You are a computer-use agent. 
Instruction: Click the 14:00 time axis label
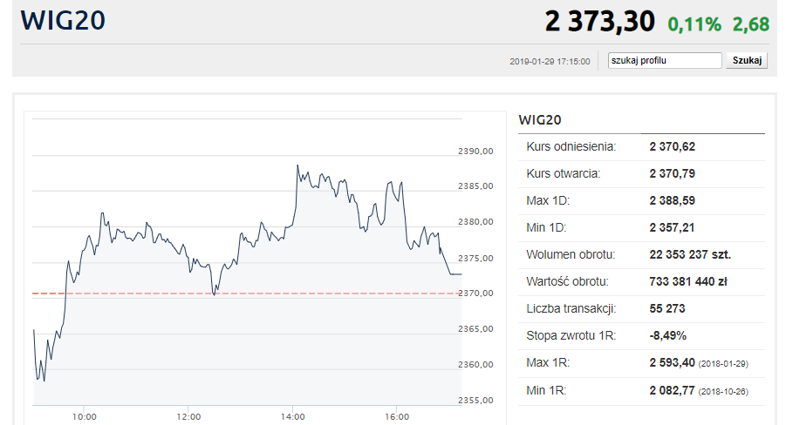[293, 416]
